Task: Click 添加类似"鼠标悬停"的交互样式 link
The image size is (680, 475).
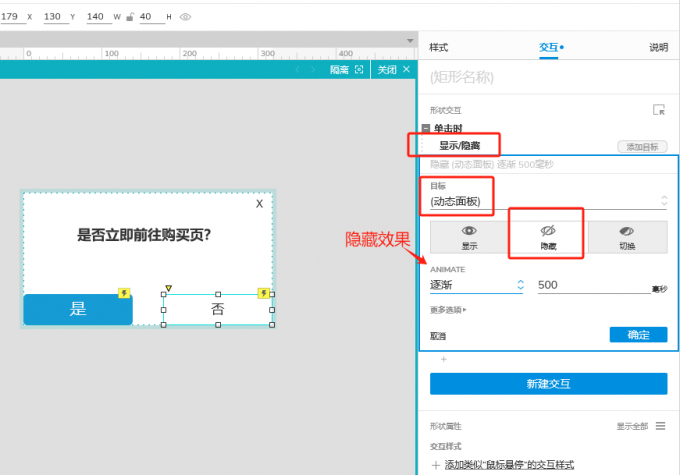Action: [509, 465]
